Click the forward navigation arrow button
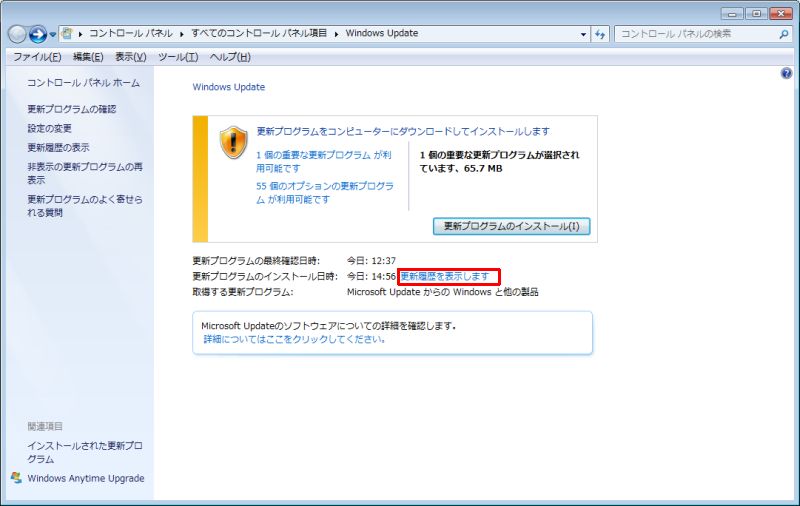The image size is (800, 506). pos(37,34)
